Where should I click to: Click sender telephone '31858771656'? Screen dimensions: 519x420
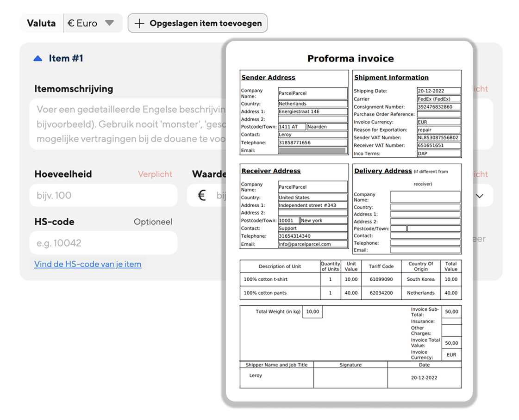pos(313,142)
